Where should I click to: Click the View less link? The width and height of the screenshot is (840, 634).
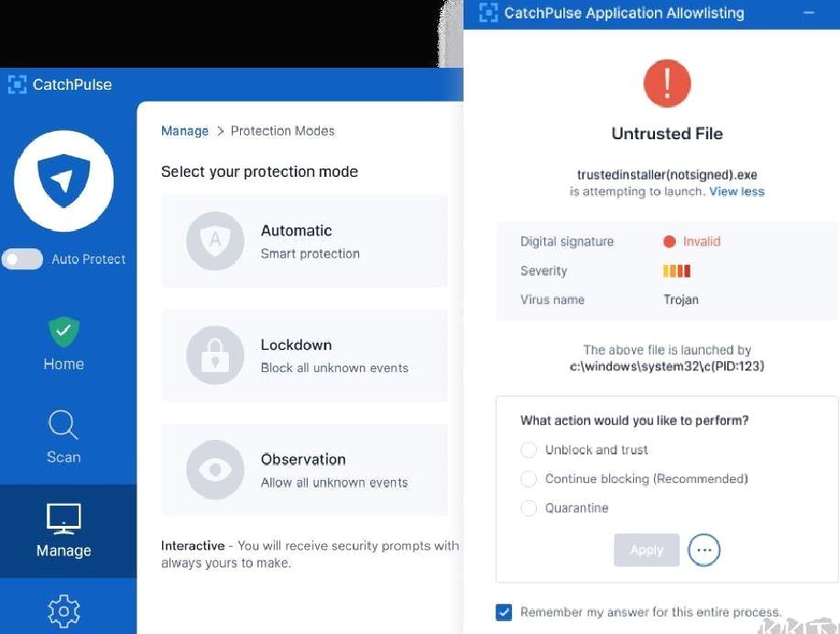click(x=736, y=191)
